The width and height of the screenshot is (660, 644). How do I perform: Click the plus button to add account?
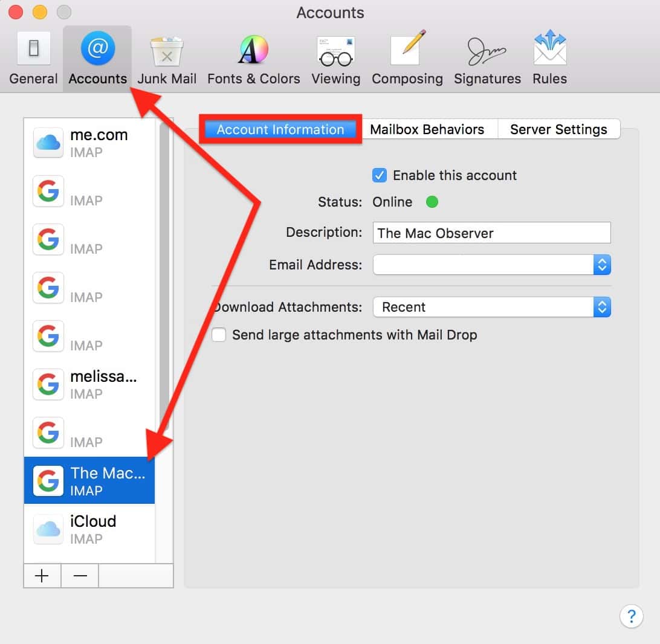pos(42,576)
